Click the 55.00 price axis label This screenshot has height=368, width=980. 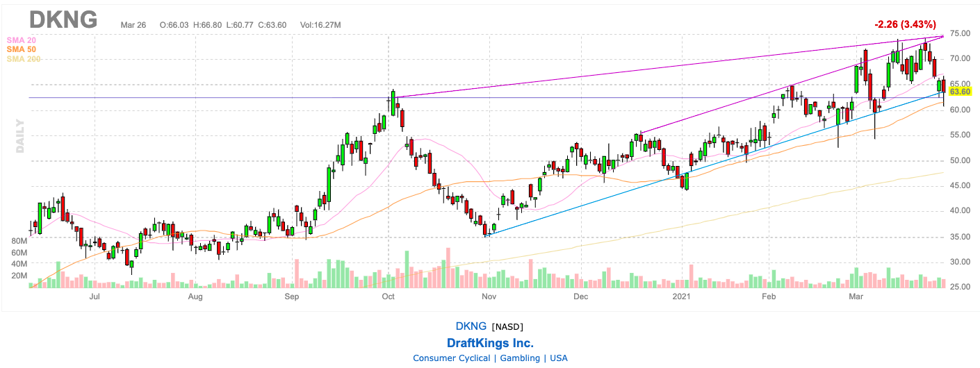click(960, 135)
